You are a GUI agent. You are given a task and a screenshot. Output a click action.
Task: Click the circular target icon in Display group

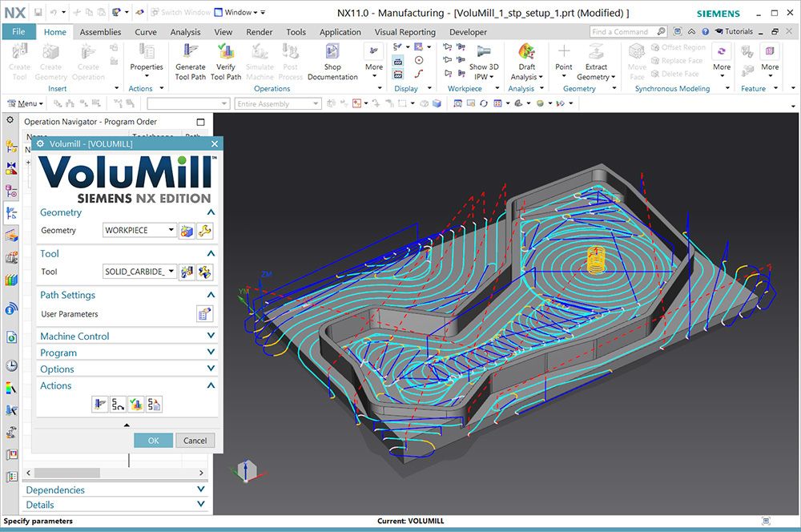click(419, 60)
